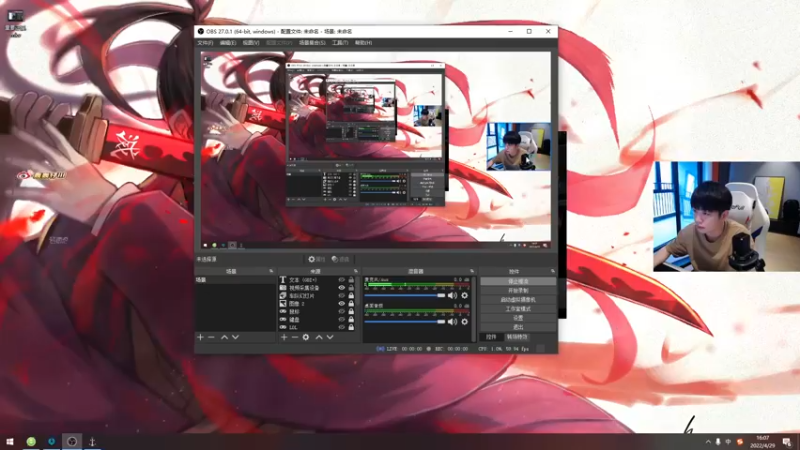Show the 鼠标 source with its eye icon
Viewport: 800px width, 450px height.
[342, 311]
